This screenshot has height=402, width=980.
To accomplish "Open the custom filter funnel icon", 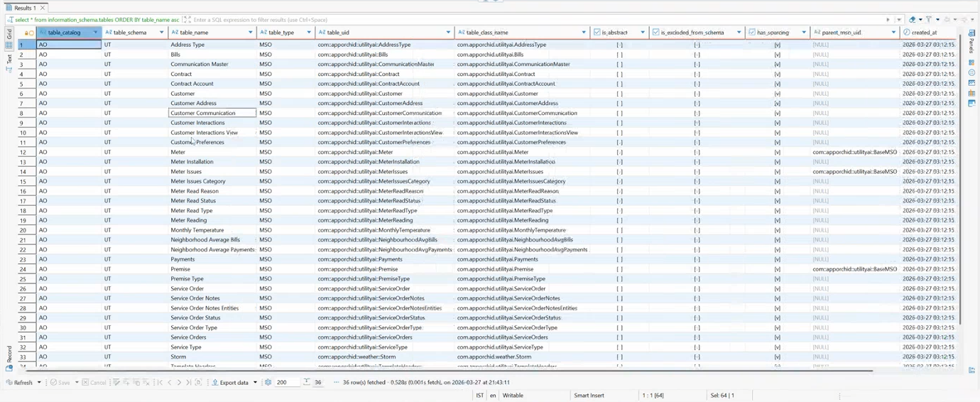I will tap(929, 19).
